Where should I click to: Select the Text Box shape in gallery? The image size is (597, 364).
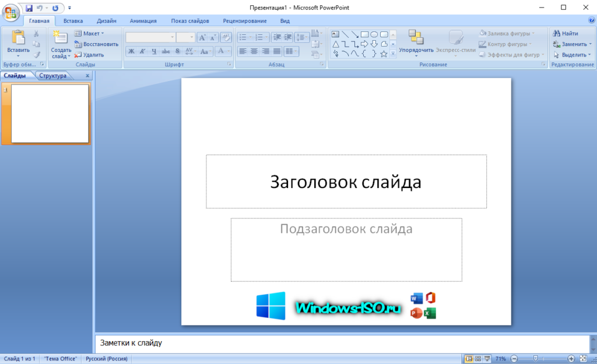tap(335, 34)
